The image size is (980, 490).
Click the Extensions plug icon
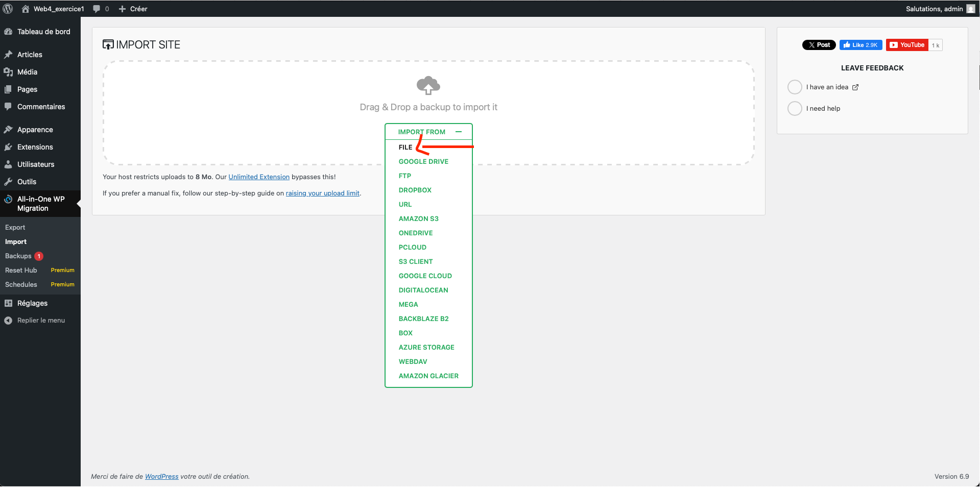(8, 147)
